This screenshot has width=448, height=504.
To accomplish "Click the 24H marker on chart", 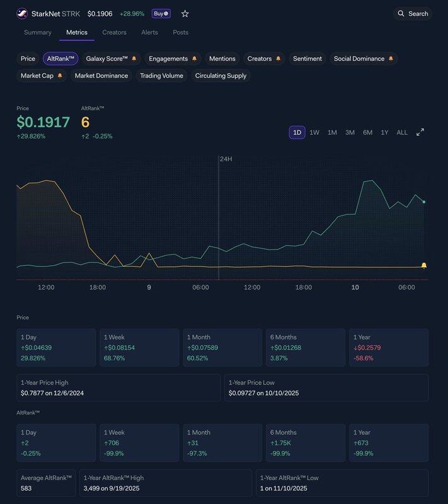I will point(226,159).
